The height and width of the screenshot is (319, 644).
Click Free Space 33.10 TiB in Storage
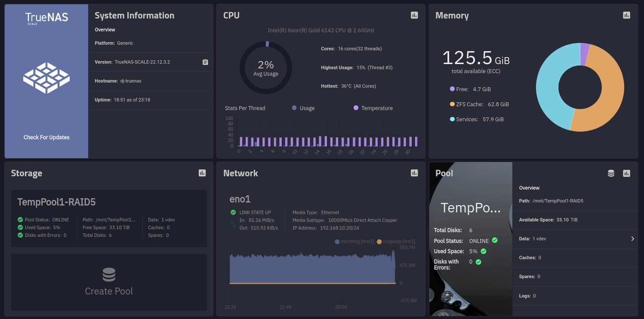pyautogui.click(x=106, y=227)
